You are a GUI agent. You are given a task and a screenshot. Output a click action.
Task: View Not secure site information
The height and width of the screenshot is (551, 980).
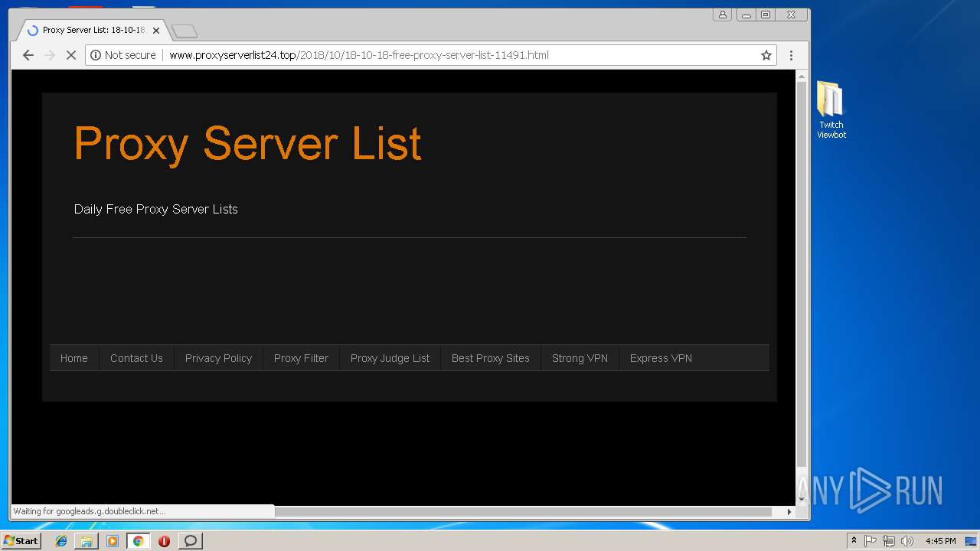[x=123, y=55]
